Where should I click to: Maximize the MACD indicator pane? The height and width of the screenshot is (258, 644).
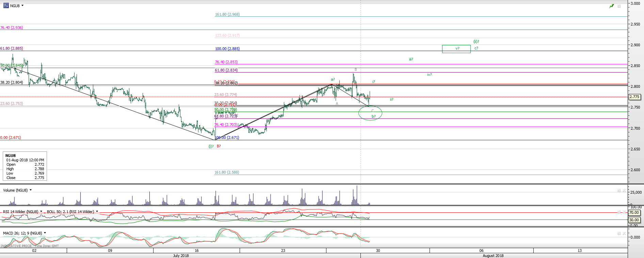coord(619,233)
